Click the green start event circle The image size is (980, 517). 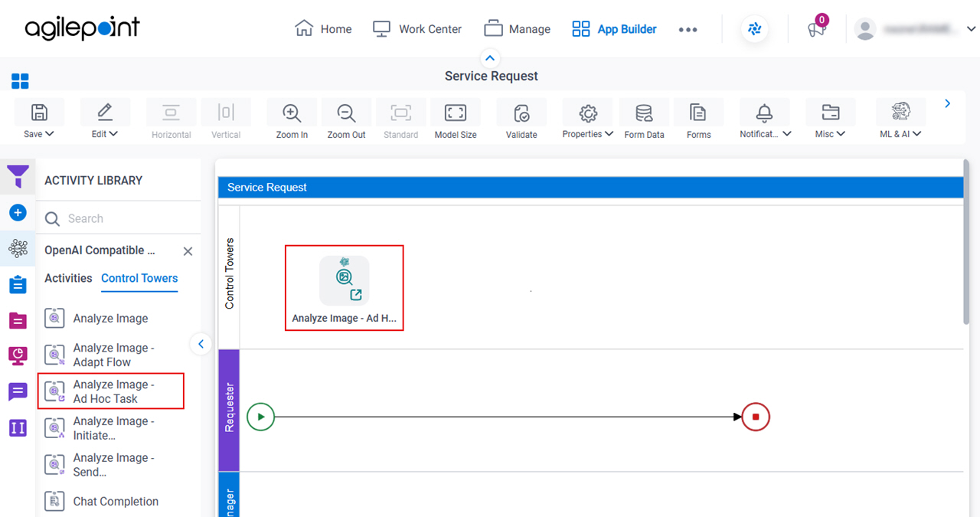click(261, 417)
